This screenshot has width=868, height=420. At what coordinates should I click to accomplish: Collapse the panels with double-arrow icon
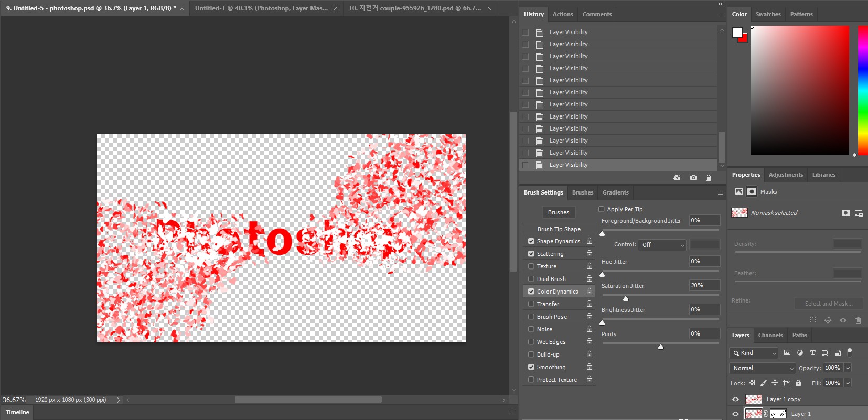721,4
